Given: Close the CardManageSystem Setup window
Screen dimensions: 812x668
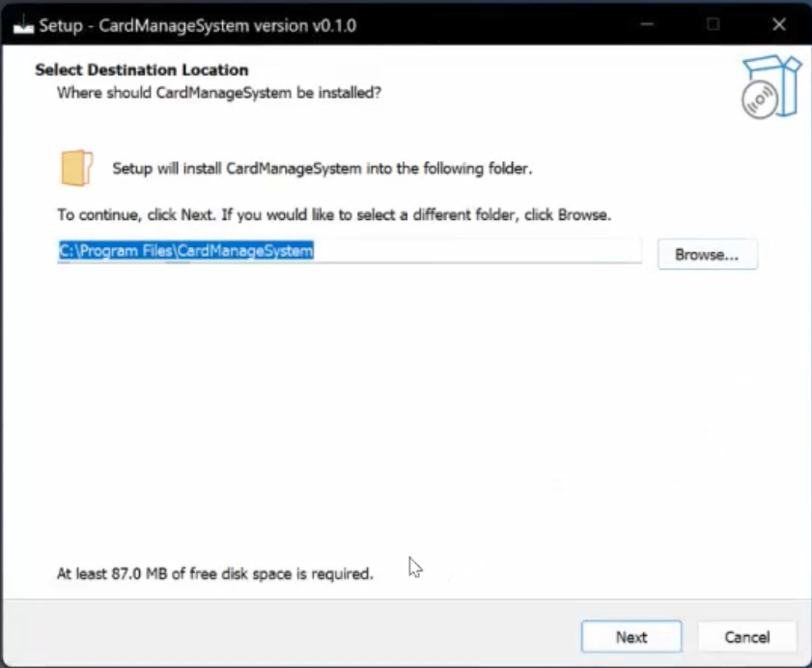Looking at the screenshot, I should point(779,25).
